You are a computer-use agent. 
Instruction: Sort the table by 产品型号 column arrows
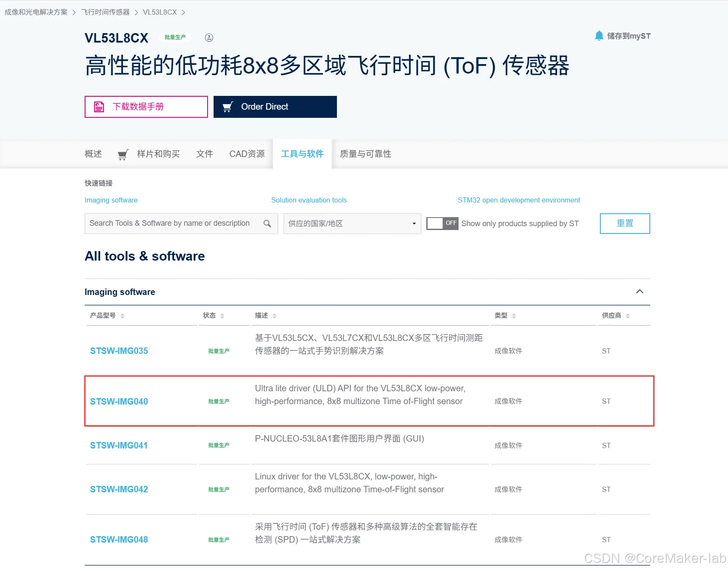pyautogui.click(x=122, y=316)
